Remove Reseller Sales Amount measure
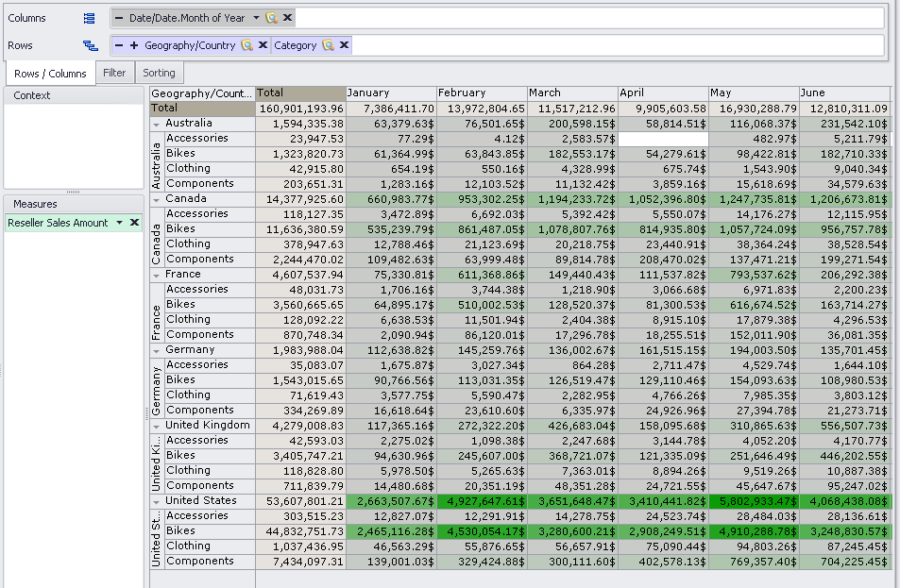 point(134,222)
